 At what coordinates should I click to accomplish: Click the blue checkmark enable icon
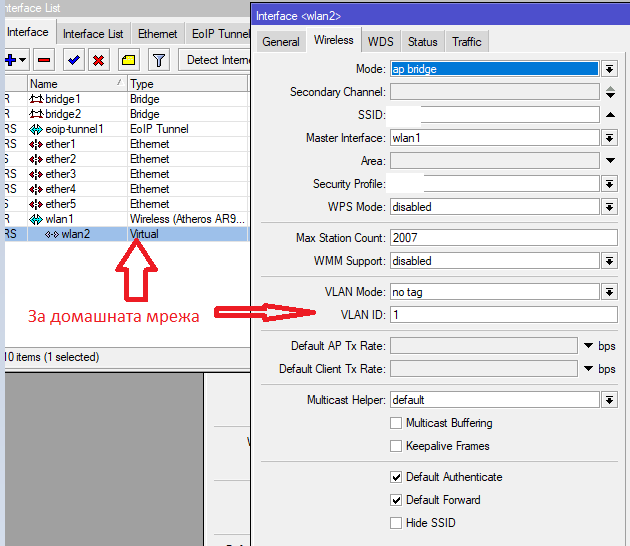pos(74,60)
